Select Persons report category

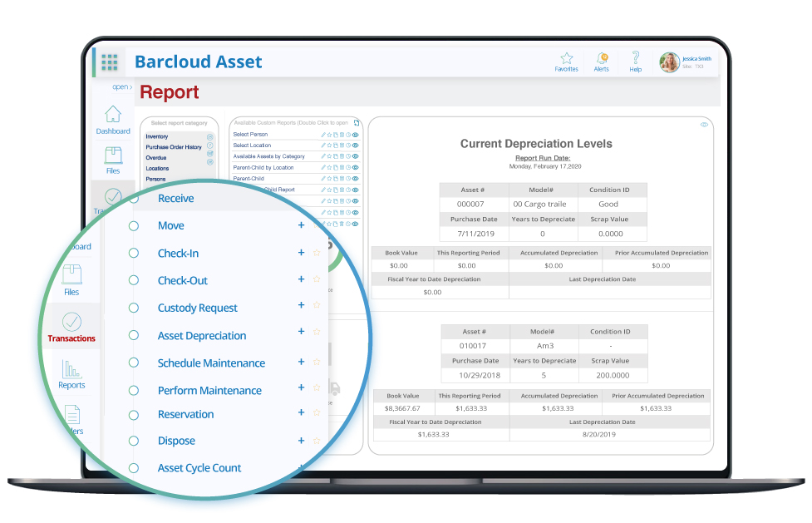pyautogui.click(x=155, y=179)
